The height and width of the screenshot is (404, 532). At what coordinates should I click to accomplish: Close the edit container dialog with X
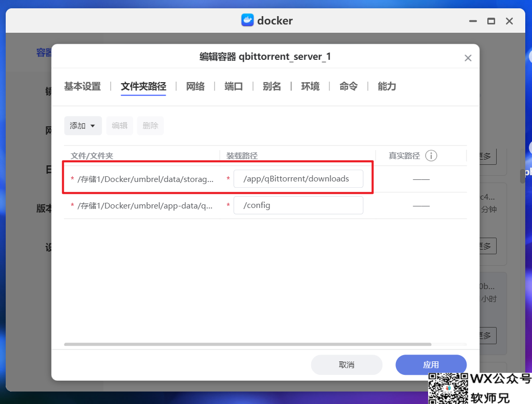468,58
